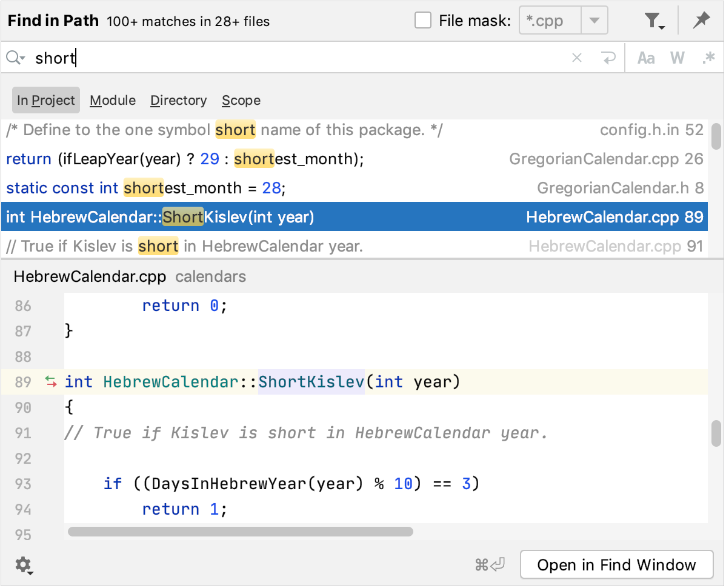Switch to the Module search tab

pos(112,100)
